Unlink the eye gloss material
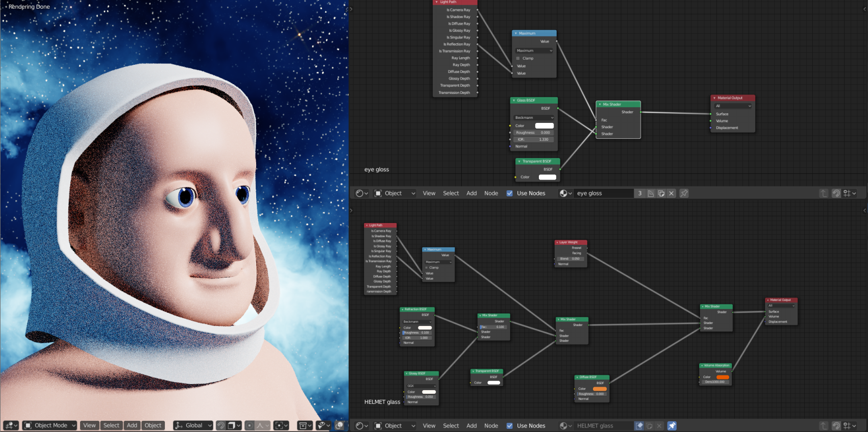 coord(672,193)
